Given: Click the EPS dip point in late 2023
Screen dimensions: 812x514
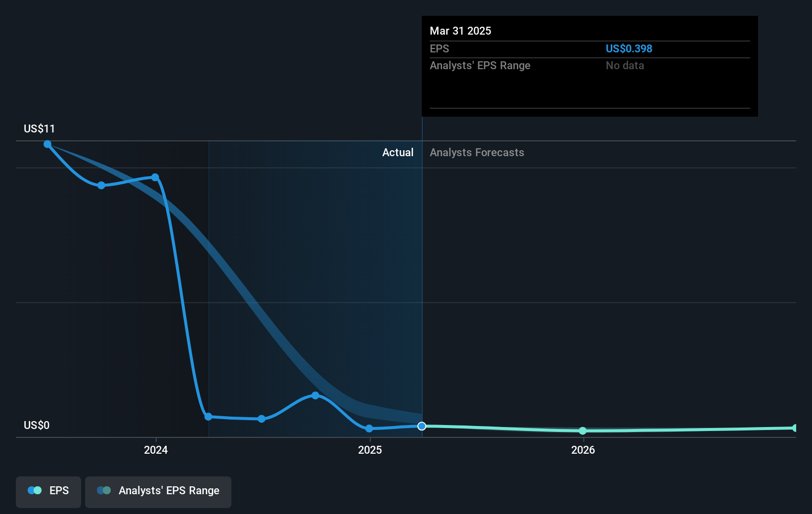Looking at the screenshot, I should 101,185.
